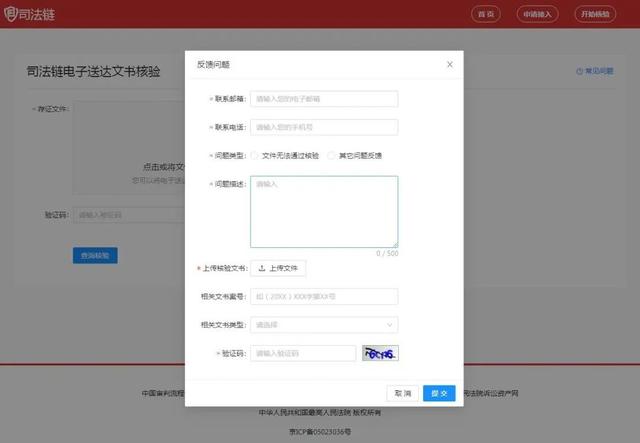
Task: Focus the 联系电话 phone input field
Action: (x=324, y=127)
